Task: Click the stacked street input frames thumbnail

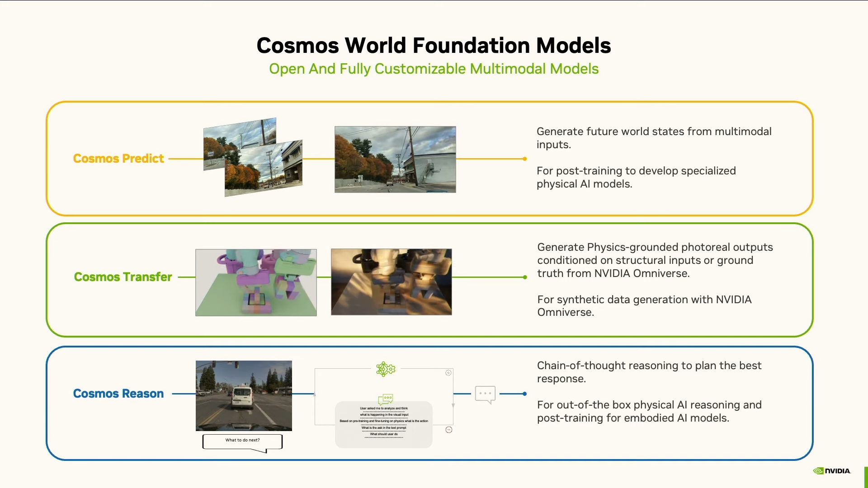Action: click(x=253, y=157)
